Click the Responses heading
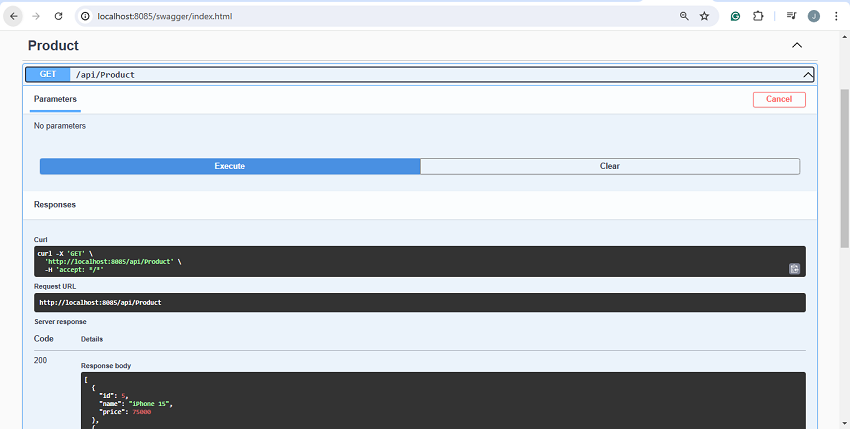Viewport: 850px width, 429px height. tap(55, 204)
